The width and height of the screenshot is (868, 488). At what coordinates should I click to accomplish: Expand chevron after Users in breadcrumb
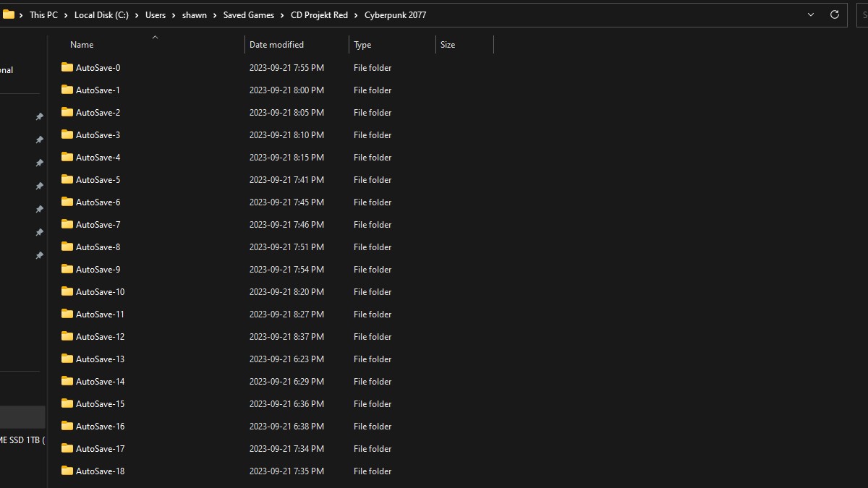tap(174, 15)
